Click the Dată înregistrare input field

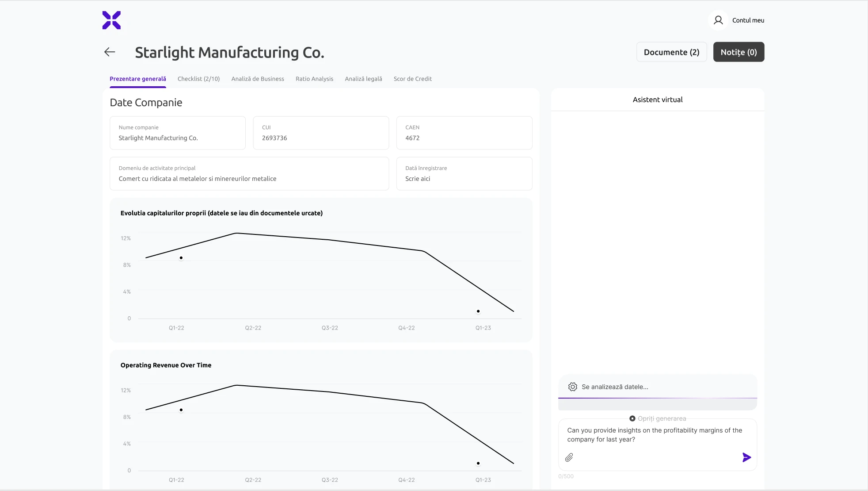pyautogui.click(x=464, y=179)
